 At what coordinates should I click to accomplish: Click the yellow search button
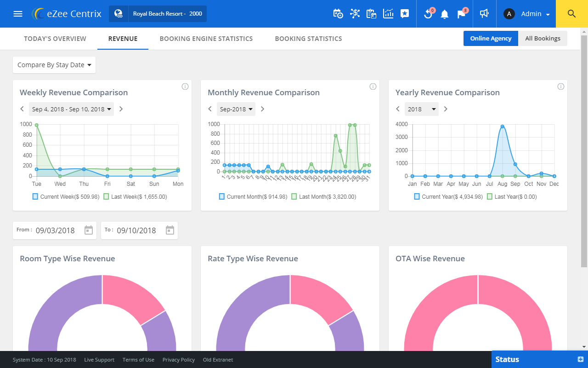(x=572, y=14)
